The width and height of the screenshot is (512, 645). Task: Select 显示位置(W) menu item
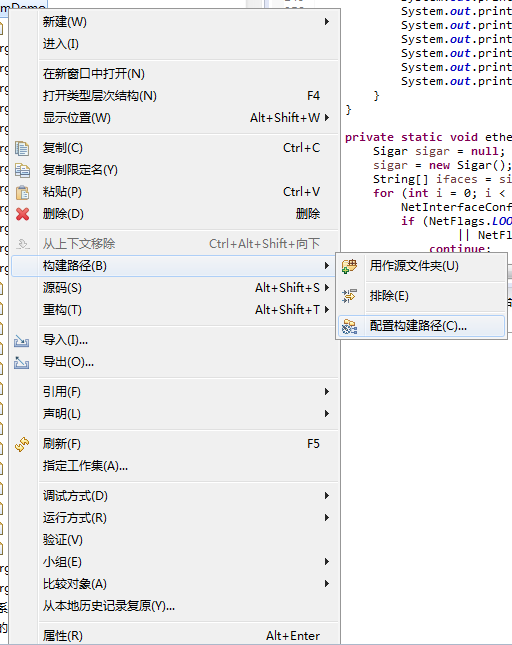176,118
